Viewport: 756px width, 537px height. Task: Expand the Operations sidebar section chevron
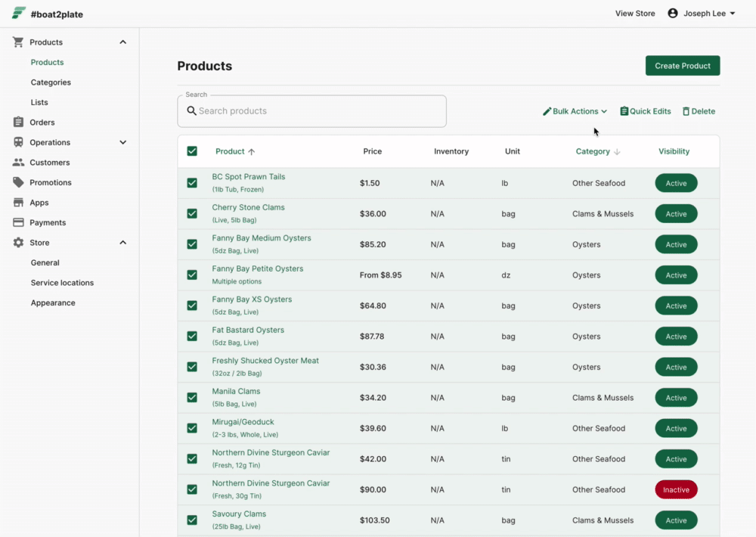coord(123,142)
